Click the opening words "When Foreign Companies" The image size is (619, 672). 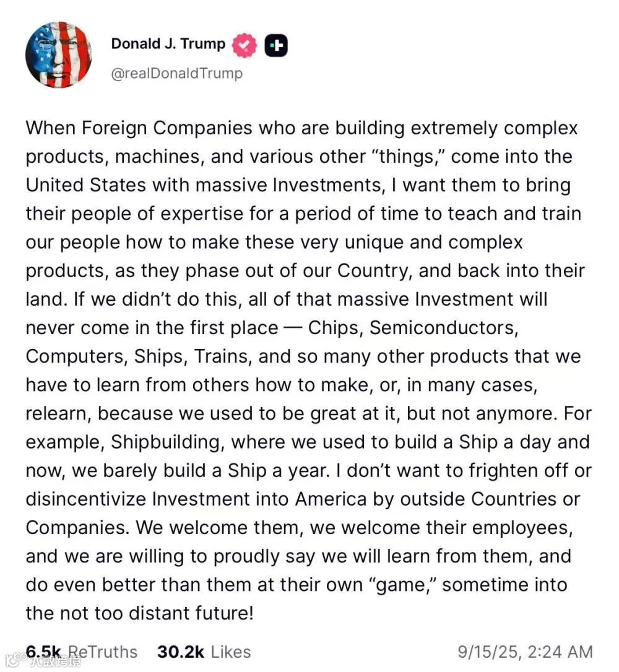[139, 128]
